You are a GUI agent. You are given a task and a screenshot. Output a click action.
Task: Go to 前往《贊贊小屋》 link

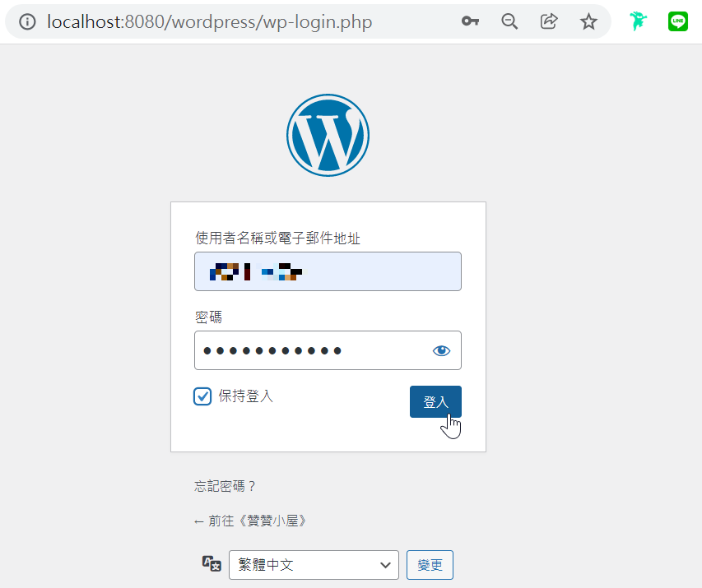[x=250, y=521]
